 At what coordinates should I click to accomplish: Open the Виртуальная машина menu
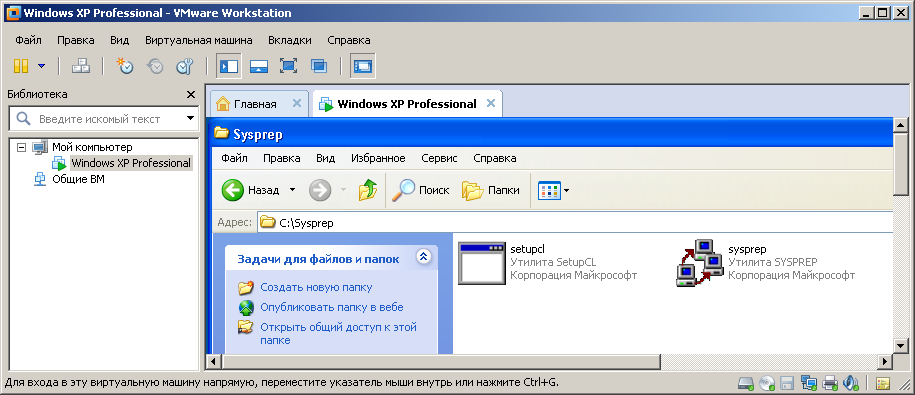coord(199,40)
